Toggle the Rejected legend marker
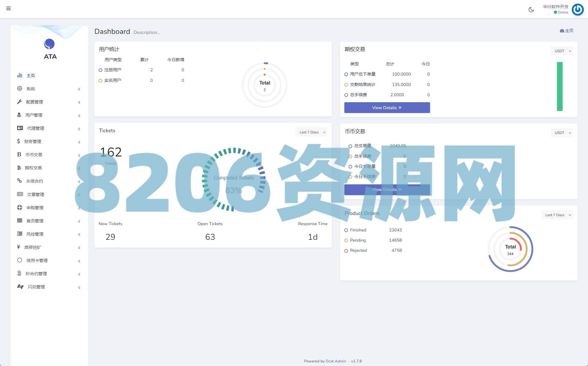Viewport: 588px width, 366px height. pyautogui.click(x=346, y=251)
